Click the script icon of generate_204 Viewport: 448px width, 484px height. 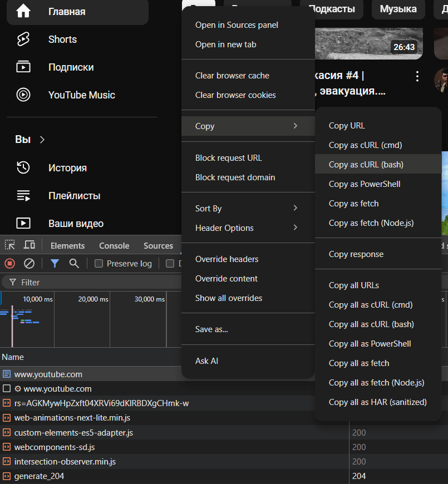tap(7, 476)
